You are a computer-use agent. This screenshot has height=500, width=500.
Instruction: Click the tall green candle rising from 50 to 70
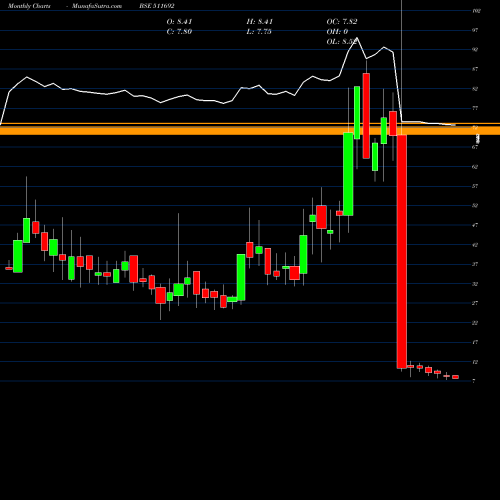click(x=348, y=174)
